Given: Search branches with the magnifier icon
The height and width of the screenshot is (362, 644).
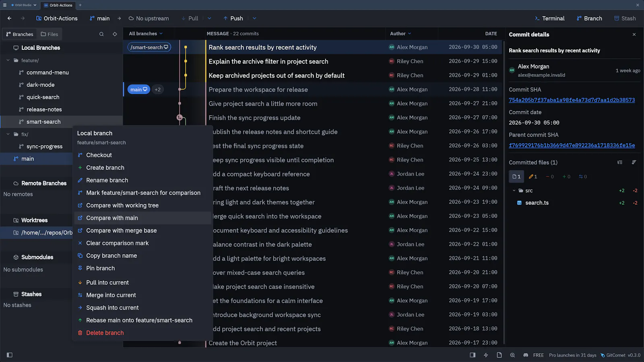Looking at the screenshot, I should point(101,34).
